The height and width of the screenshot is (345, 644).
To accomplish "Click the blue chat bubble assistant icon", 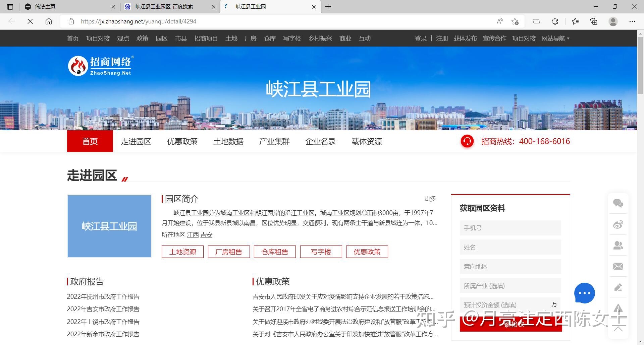I will point(585,293).
